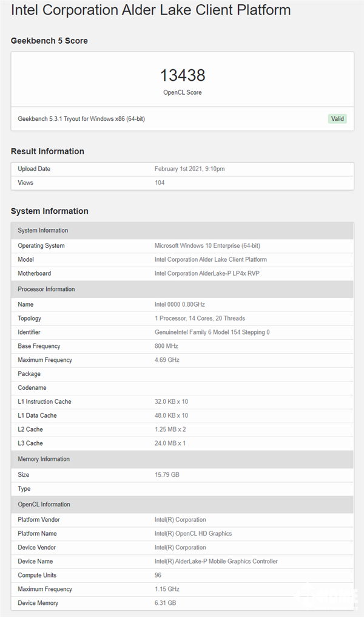Click the OpenCL Information table header row
The image size is (364, 617).
point(182,505)
